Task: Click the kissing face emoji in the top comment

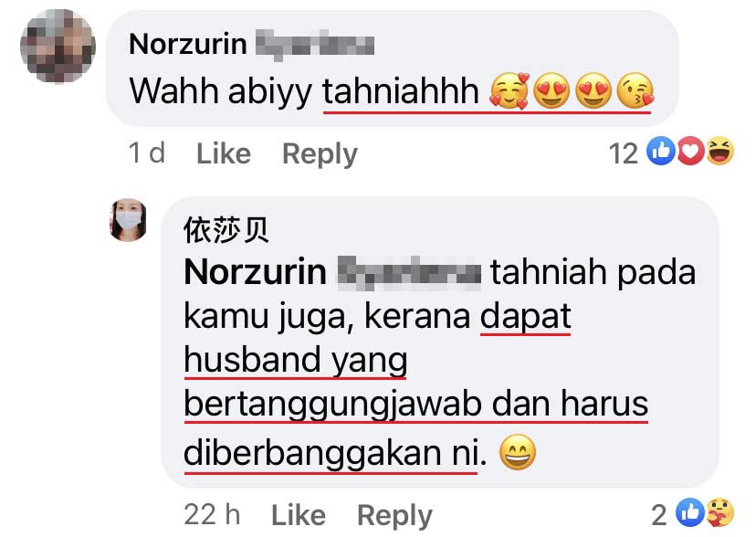Action: pyautogui.click(x=635, y=90)
